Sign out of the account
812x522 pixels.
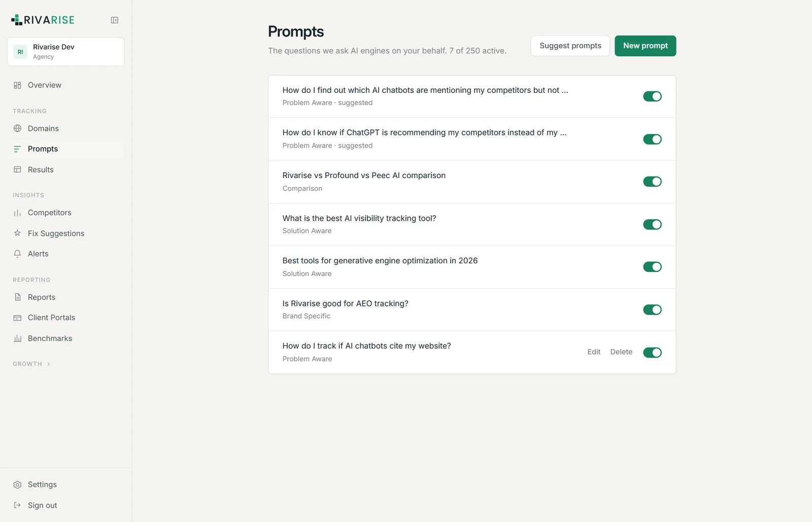[x=66, y=505]
